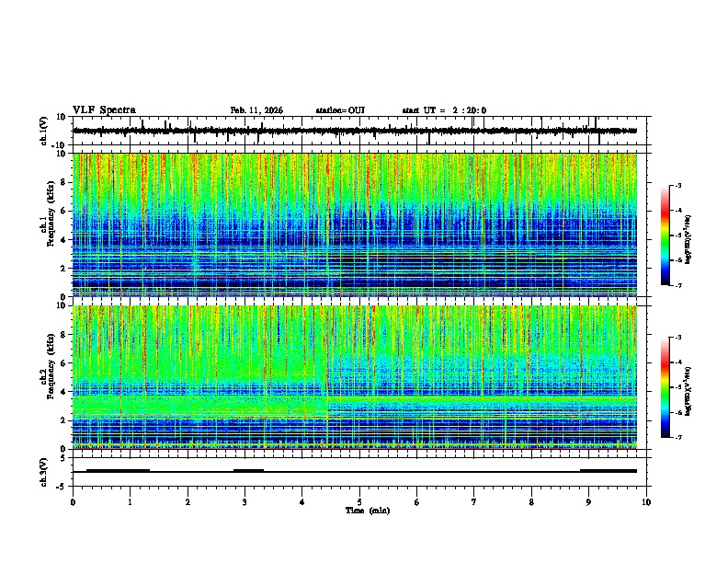Click the ch.3 black bar near minute 1
Screen dimensions: 728x563
click(118, 470)
